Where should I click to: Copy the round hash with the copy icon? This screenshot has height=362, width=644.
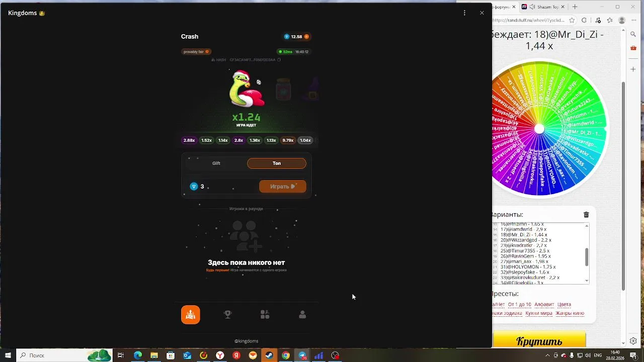pyautogui.click(x=279, y=60)
